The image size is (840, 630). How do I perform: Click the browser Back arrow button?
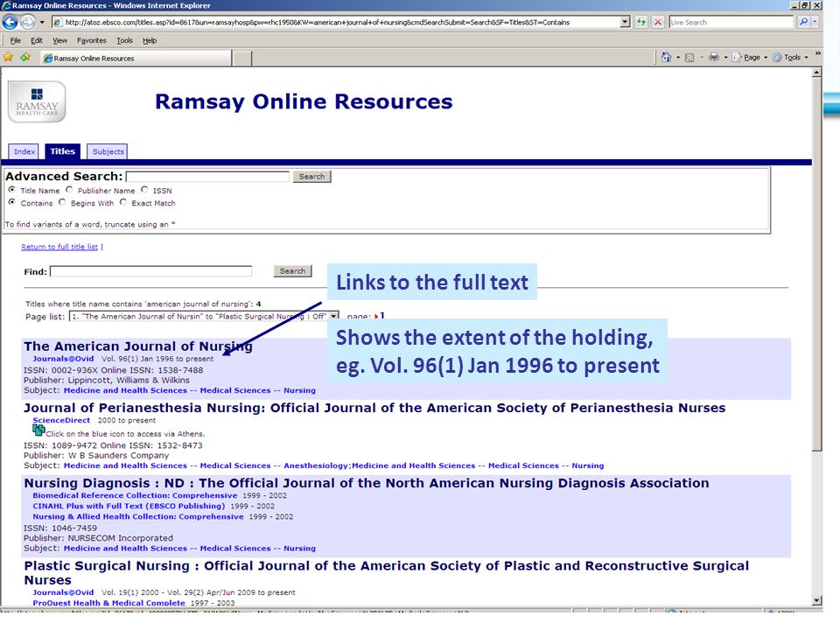click(x=10, y=22)
